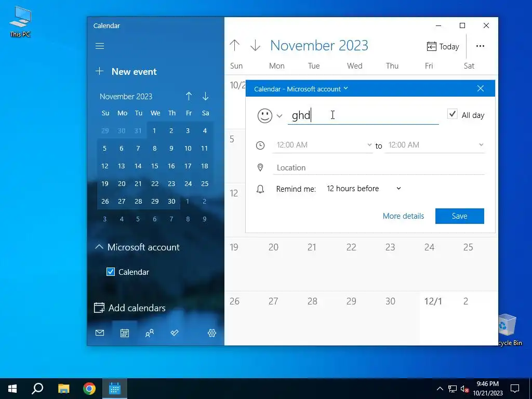The height and width of the screenshot is (399, 532).
Task: Select November 15 in mini calendar
Action: click(155, 166)
